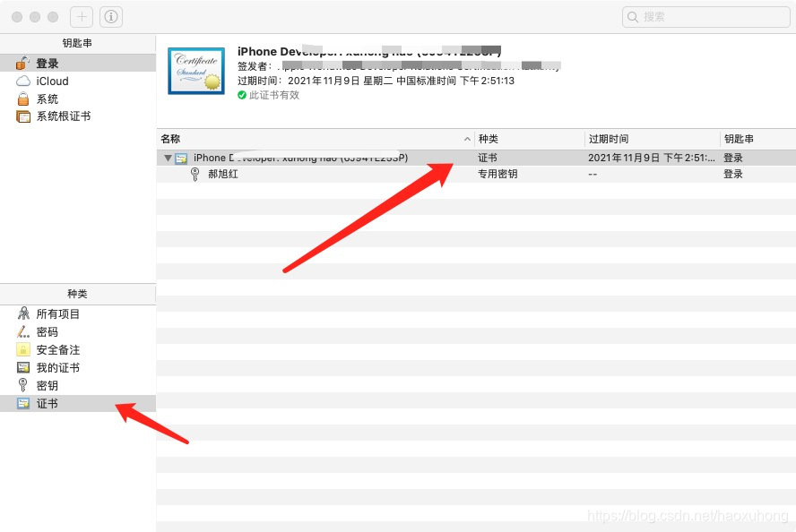Click the 密钥 category key icon

point(22,385)
